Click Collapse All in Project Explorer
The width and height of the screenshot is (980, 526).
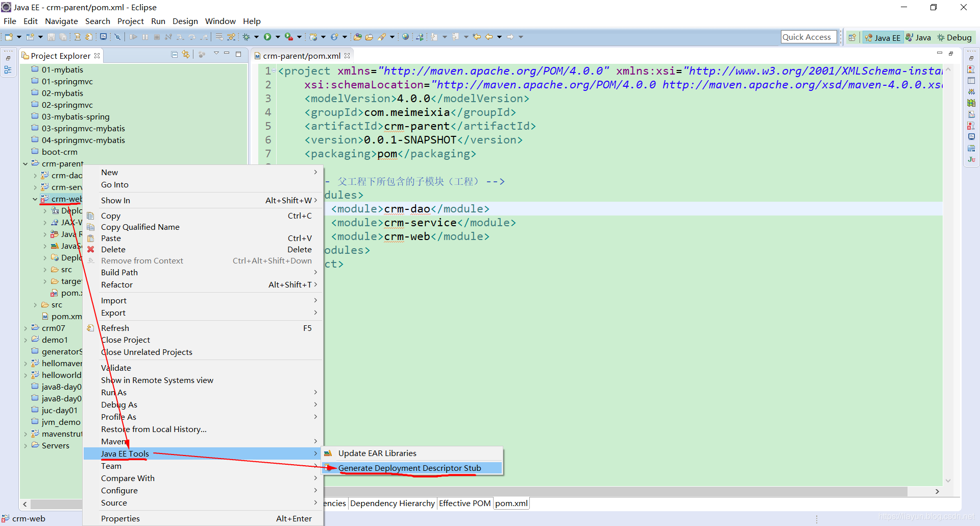pos(174,55)
